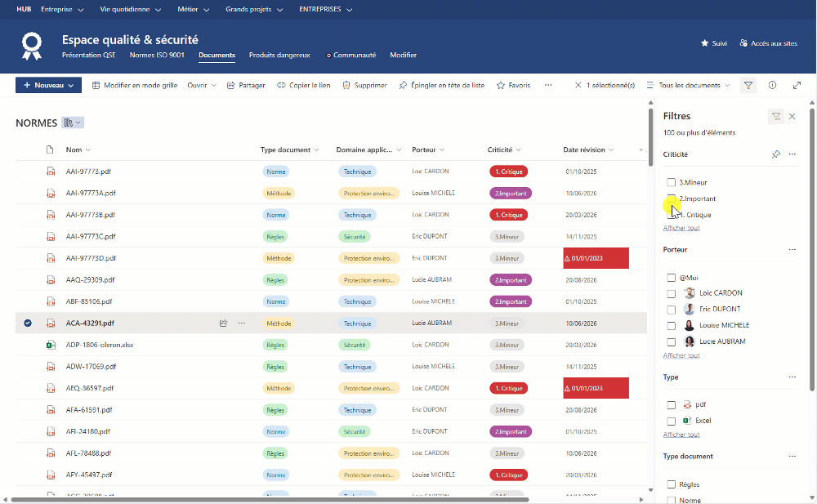Clear filters icon in Filtres panel header
The width and height of the screenshot is (817, 504).
pyautogui.click(x=776, y=116)
